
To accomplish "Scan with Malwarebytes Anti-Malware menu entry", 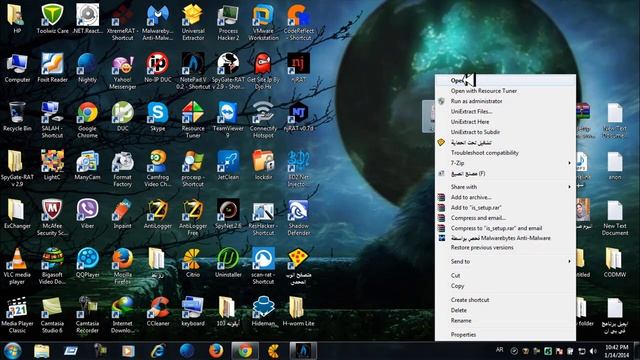I will coord(505,238).
